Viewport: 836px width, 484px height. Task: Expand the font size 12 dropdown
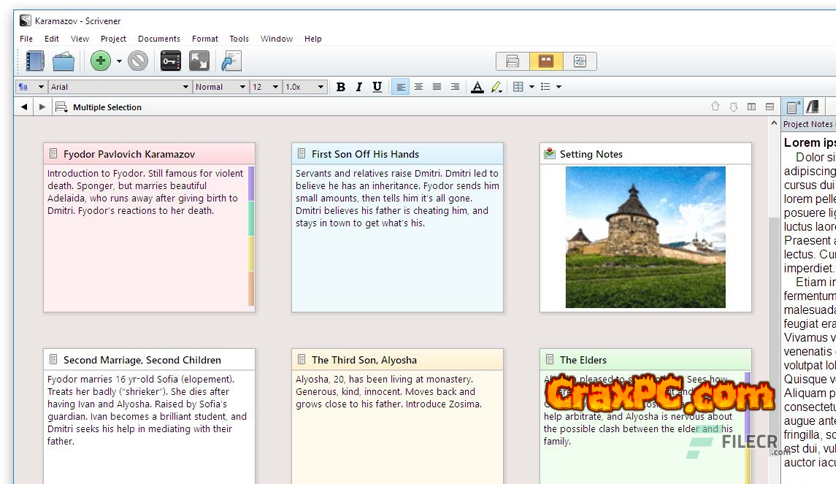coord(264,87)
